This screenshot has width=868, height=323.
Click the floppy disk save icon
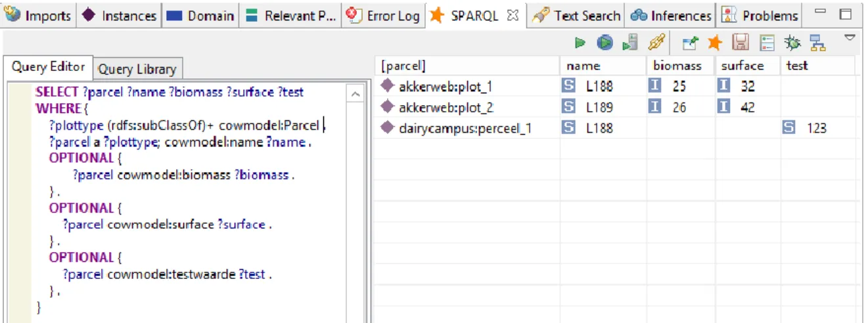pyautogui.click(x=741, y=43)
